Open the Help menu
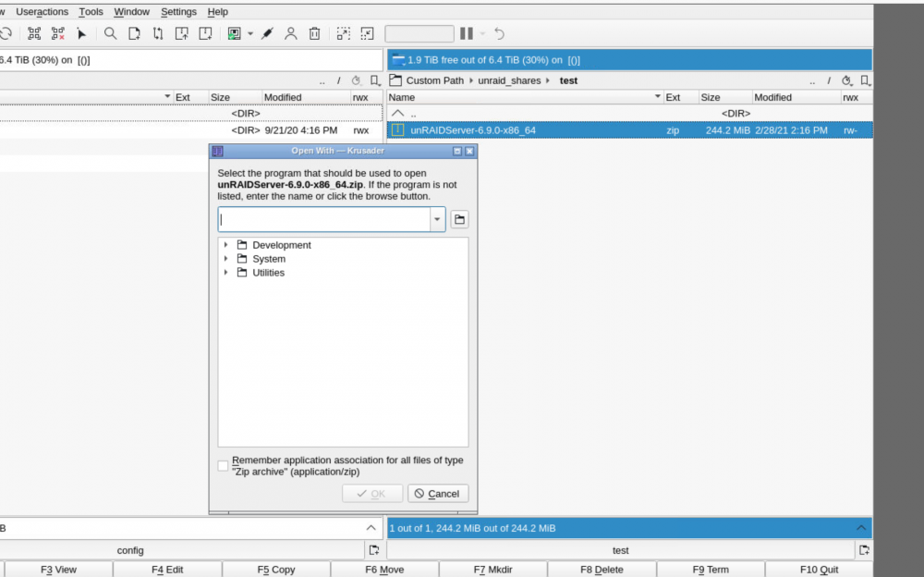The image size is (924, 577). 217,12
